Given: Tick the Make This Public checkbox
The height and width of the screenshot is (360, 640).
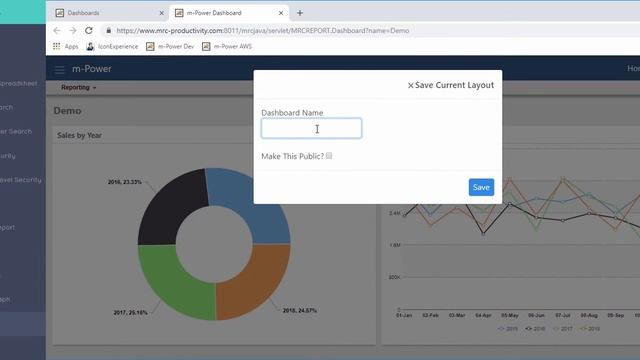Looking at the screenshot, I should [x=329, y=156].
